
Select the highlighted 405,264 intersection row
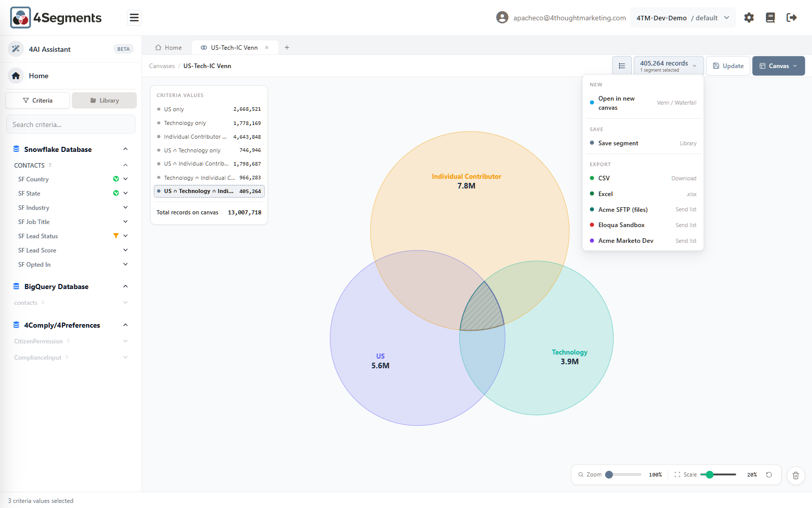point(209,192)
